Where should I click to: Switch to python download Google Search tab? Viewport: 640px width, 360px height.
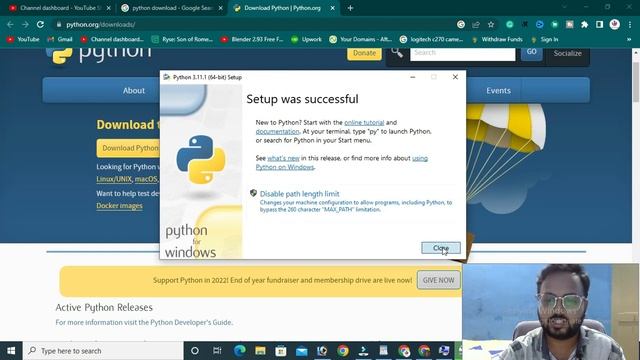(x=171, y=8)
